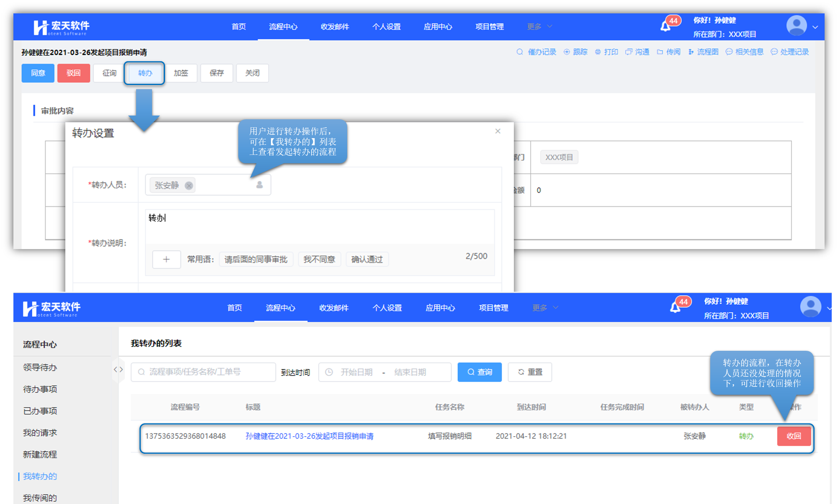Click the person picker icon in 转办人员 field
The height and width of the screenshot is (504, 838).
click(260, 185)
